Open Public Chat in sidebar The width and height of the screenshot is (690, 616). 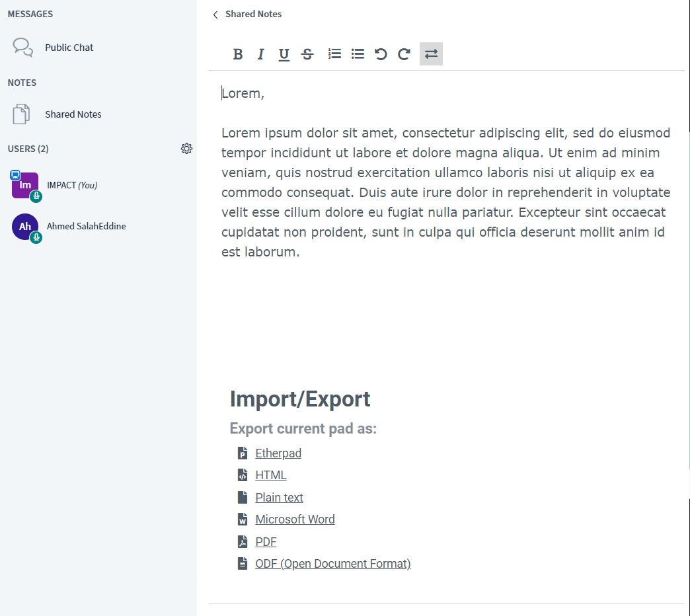click(69, 48)
